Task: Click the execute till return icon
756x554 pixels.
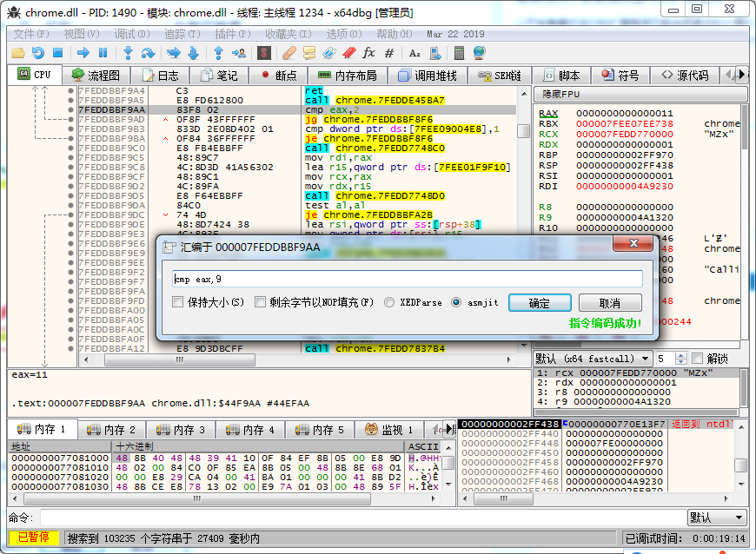Action: coord(218,53)
